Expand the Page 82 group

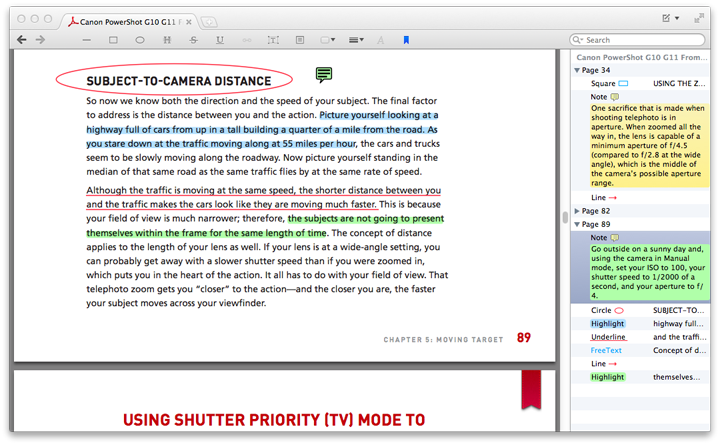[577, 211]
